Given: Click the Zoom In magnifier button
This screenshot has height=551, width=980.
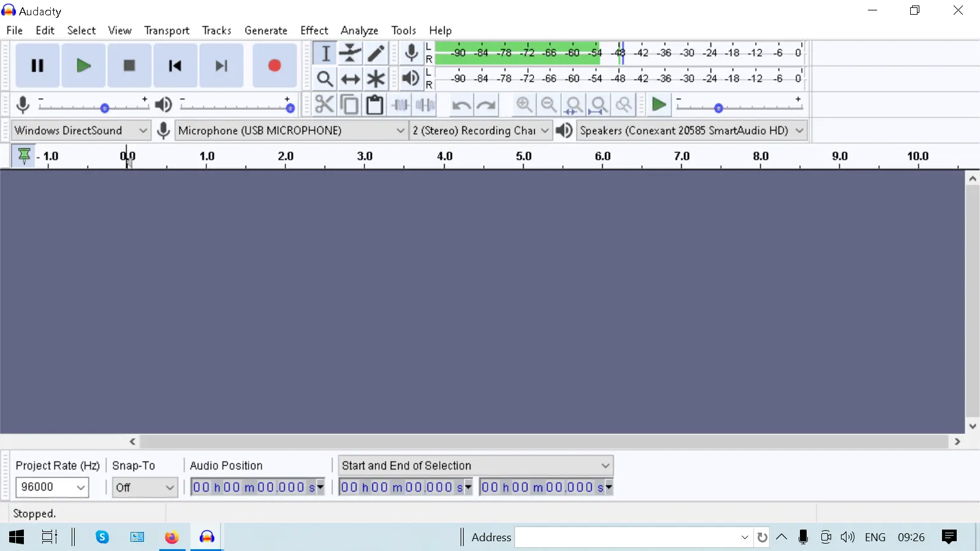Looking at the screenshot, I should pos(524,105).
